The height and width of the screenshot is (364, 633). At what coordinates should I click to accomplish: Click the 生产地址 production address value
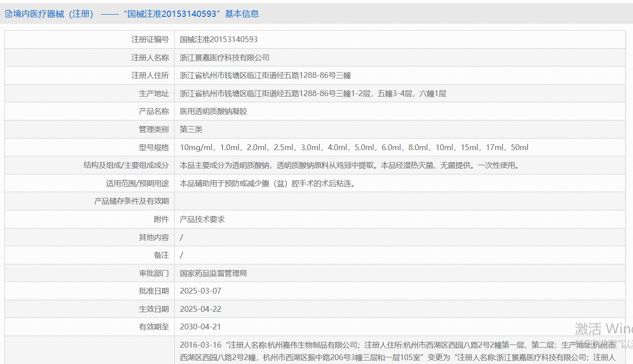[x=313, y=93]
